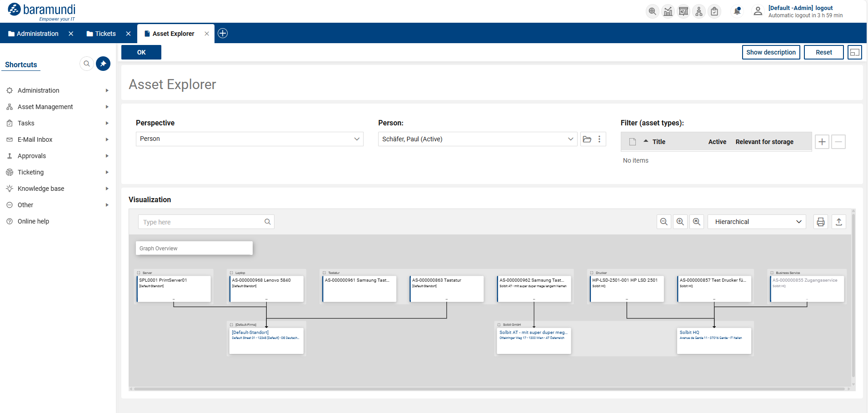868x413 pixels.
Task: Switch to the Tickets tab
Action: point(105,33)
